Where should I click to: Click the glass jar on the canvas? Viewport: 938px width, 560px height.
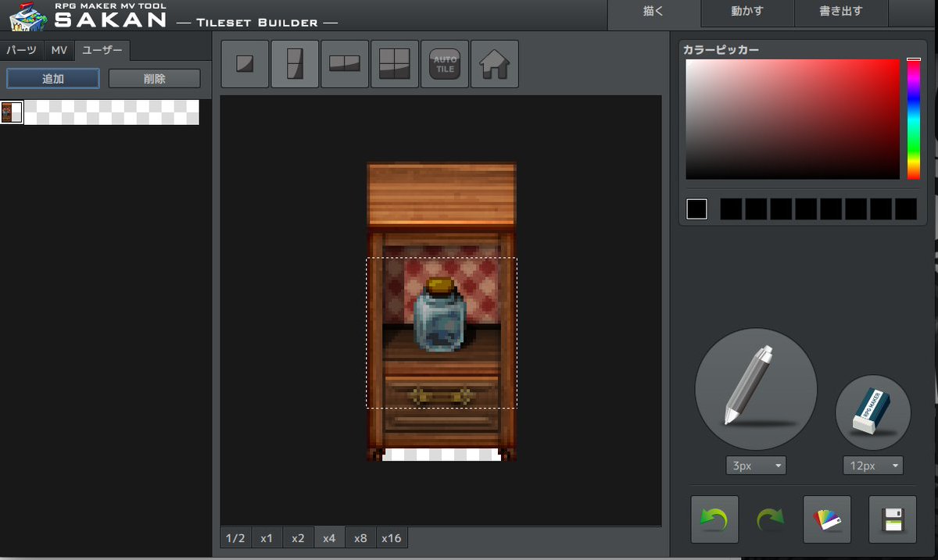440,316
